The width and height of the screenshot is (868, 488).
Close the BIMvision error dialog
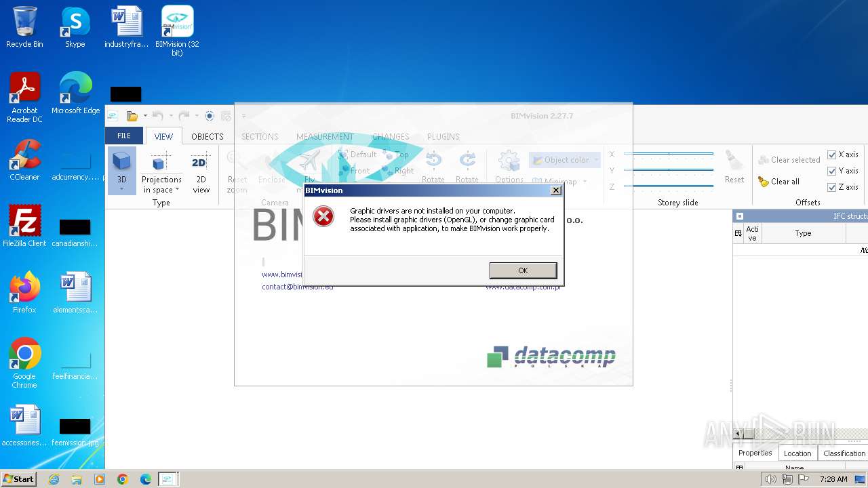555,190
